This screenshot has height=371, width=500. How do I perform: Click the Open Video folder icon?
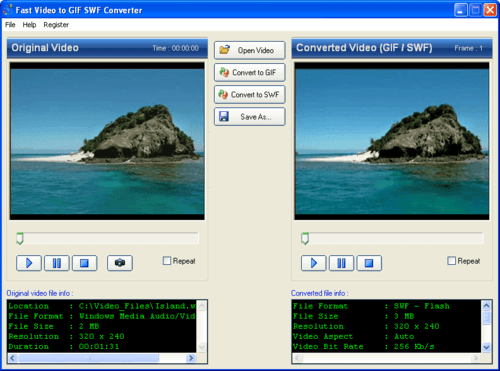(x=224, y=50)
